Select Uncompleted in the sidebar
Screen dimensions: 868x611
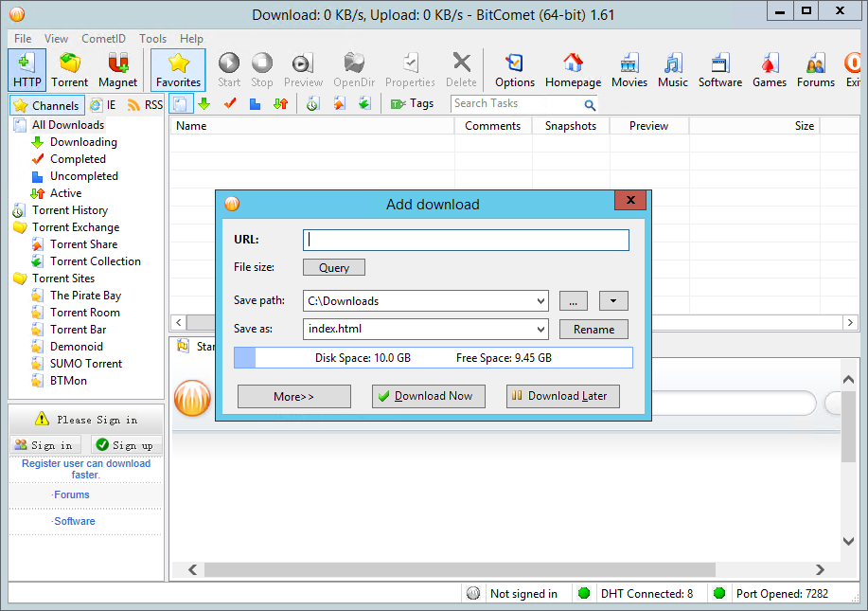(84, 177)
